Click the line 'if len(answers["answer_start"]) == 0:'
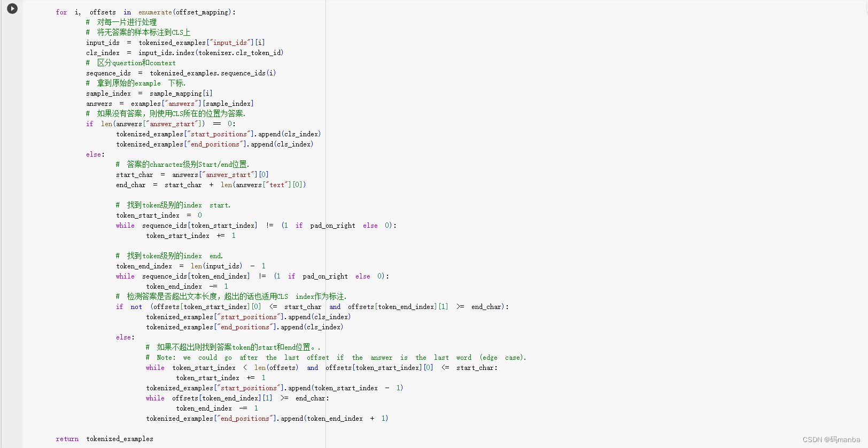 click(x=161, y=124)
